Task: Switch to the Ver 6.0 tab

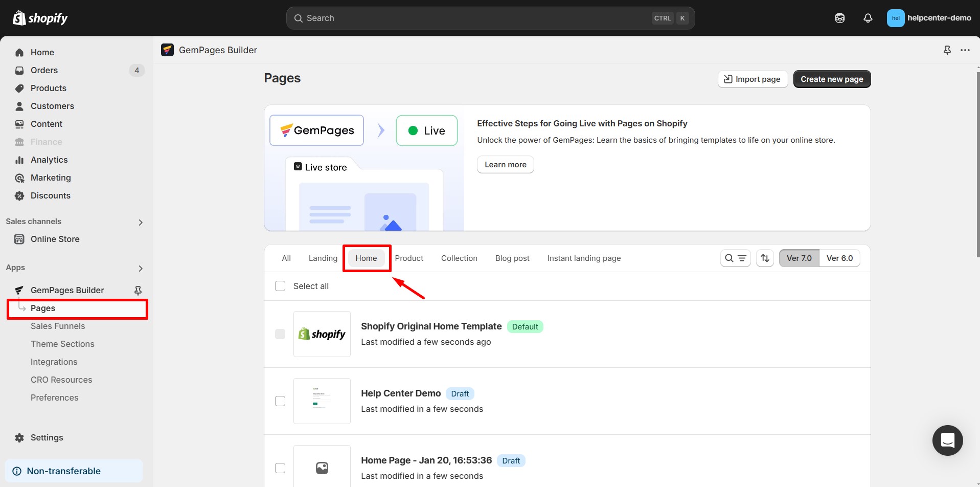Action: pyautogui.click(x=839, y=258)
